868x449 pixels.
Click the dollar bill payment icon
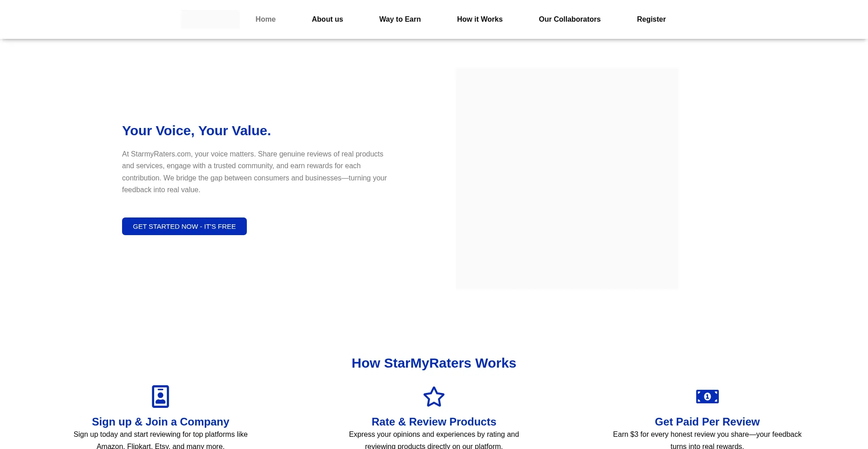coord(707,397)
